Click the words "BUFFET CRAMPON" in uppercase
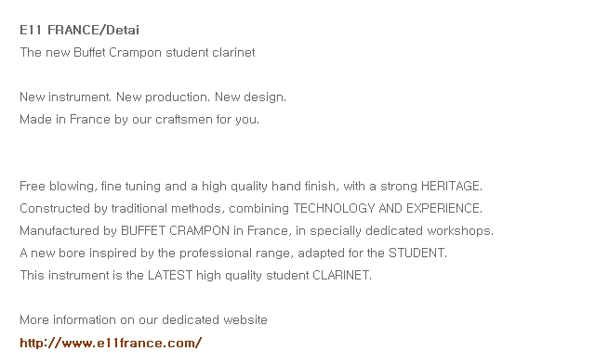 click(176, 231)
